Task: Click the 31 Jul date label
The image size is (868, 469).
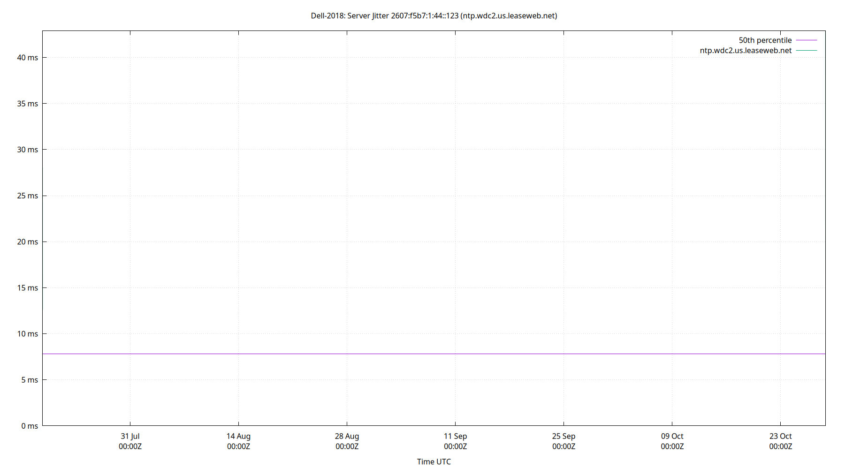Action: (129, 436)
